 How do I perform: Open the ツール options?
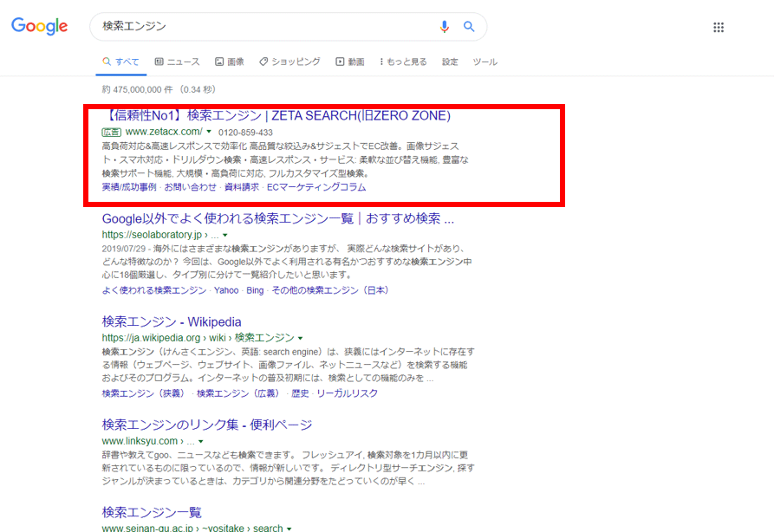point(485,62)
